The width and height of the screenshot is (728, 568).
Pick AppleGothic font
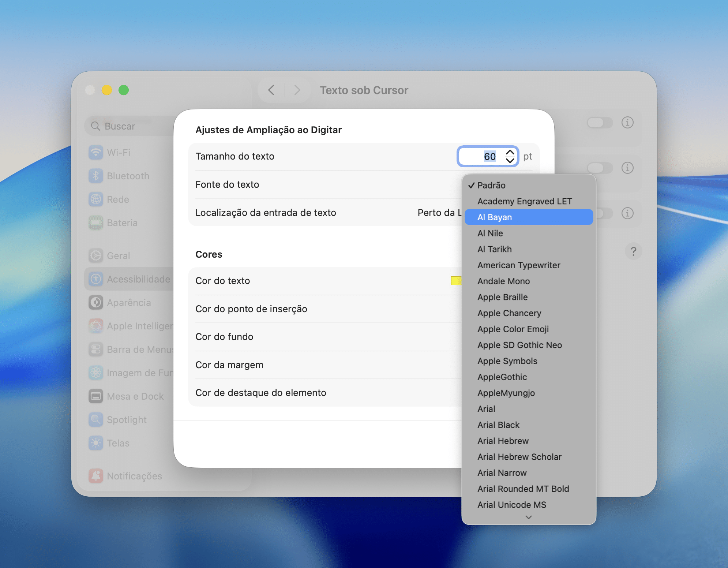[529, 377]
